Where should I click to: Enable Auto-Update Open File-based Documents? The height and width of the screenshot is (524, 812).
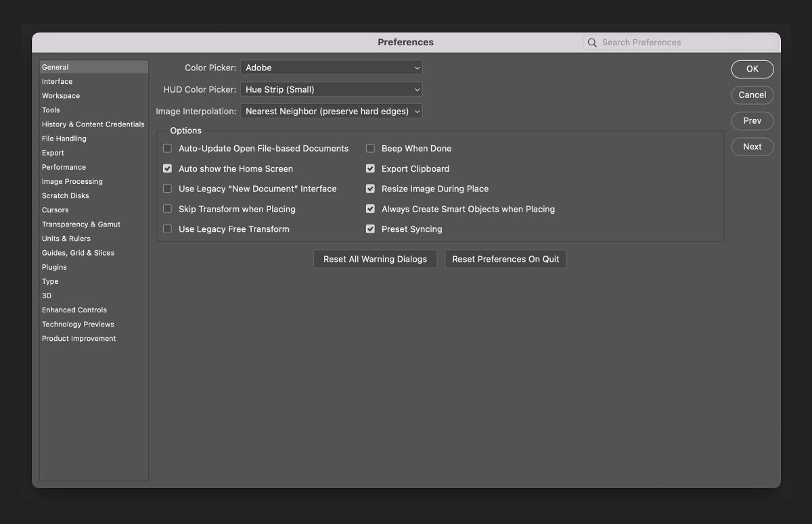(x=167, y=148)
